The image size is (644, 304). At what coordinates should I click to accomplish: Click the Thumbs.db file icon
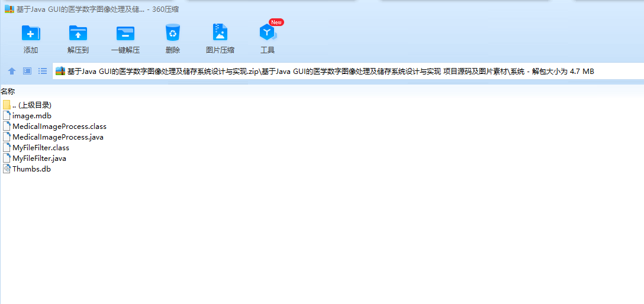6,169
